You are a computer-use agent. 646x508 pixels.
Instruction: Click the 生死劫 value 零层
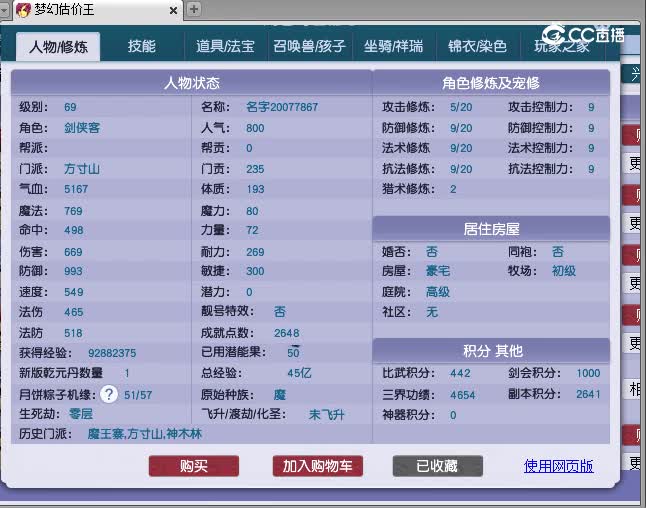click(x=81, y=414)
